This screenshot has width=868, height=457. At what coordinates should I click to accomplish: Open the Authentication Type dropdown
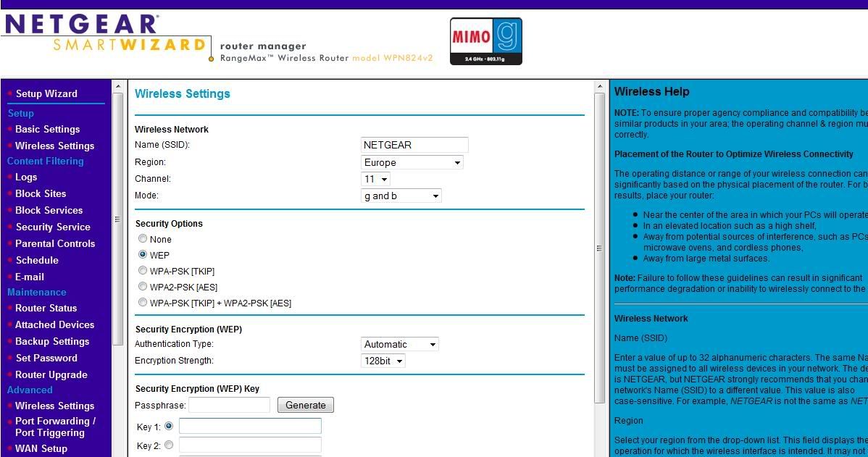click(x=400, y=344)
